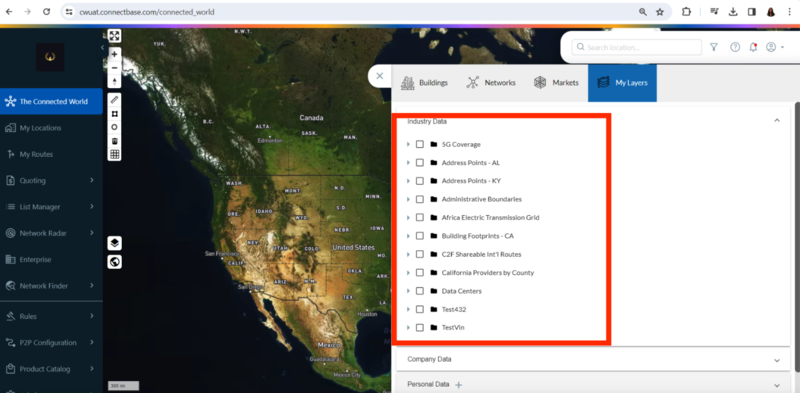This screenshot has width=800, height=393.
Task: Switch to the Markets tab
Action: click(x=556, y=83)
